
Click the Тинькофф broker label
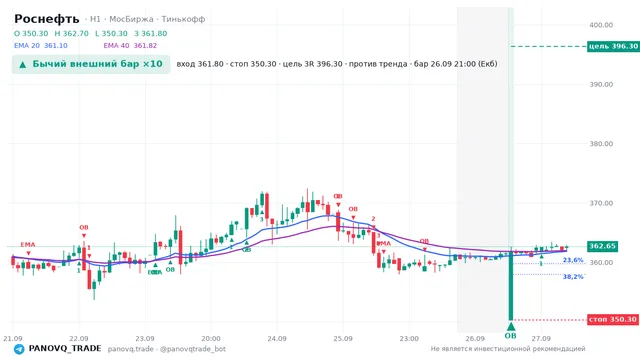click(x=183, y=19)
